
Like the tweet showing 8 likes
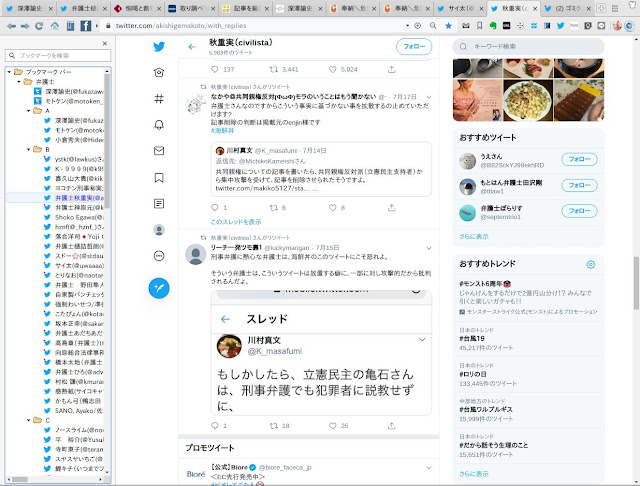(333, 208)
